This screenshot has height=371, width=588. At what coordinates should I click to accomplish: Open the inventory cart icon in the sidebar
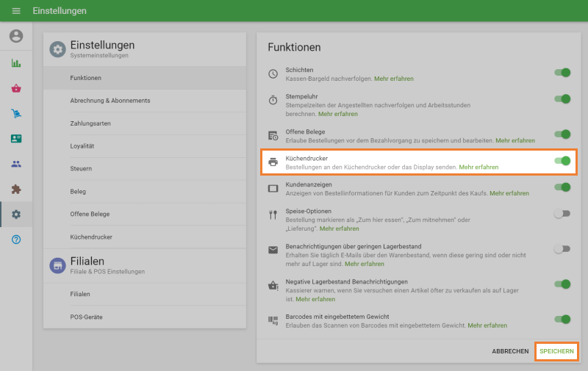16,114
